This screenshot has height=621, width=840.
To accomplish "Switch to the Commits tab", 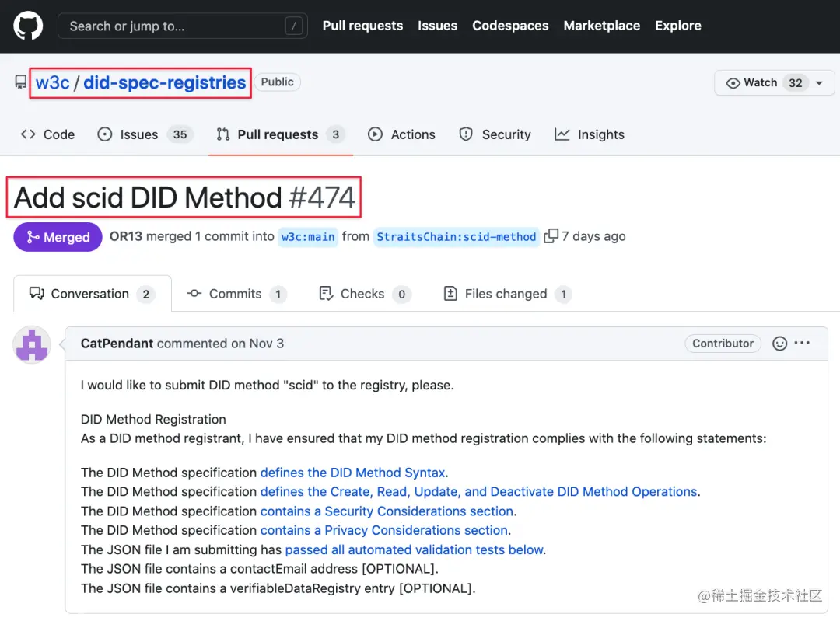I will click(x=236, y=294).
